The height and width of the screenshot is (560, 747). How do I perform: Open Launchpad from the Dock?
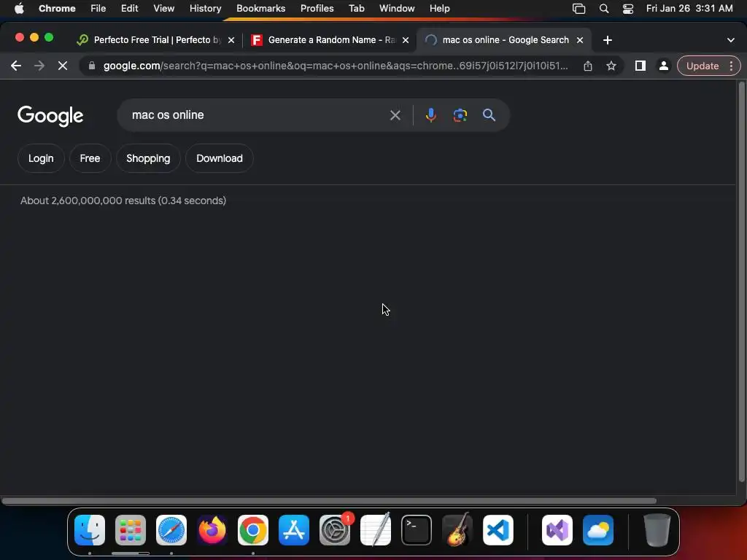[131, 530]
